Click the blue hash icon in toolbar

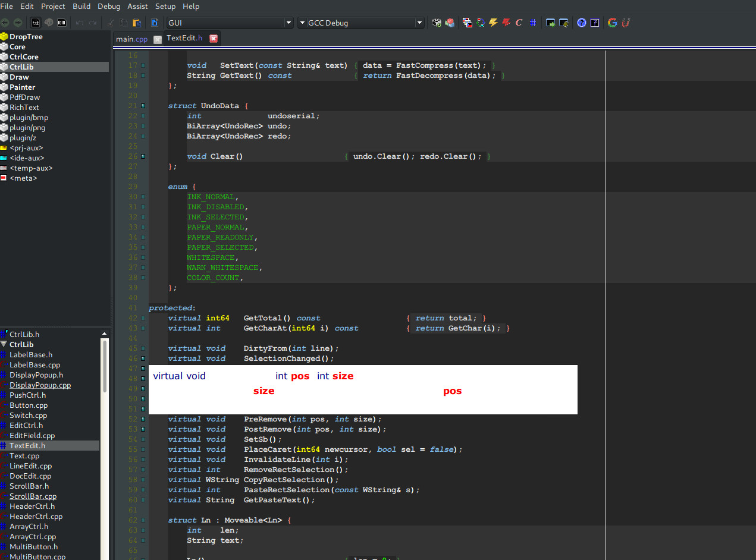click(x=533, y=23)
